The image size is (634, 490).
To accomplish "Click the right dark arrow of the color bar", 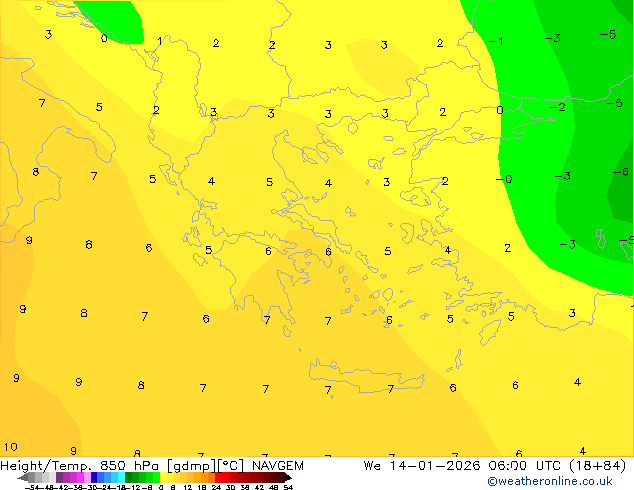I will coord(288,477).
